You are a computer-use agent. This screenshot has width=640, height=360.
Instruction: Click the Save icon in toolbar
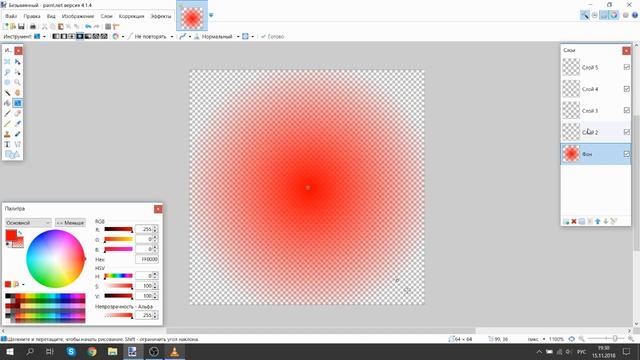21,27
